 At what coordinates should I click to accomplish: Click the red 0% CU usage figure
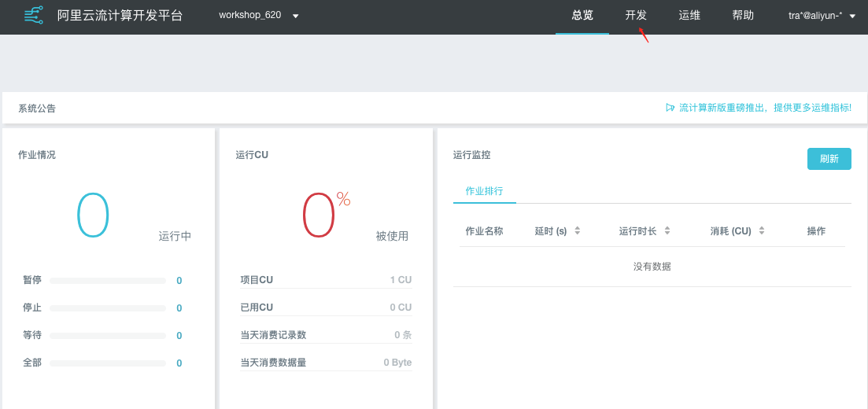[326, 216]
